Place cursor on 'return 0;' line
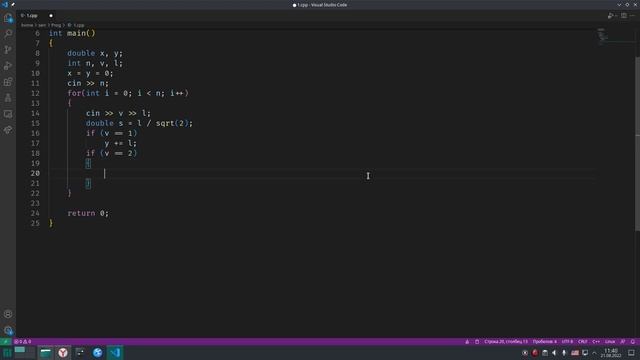The width and height of the screenshot is (640, 360). tap(88, 213)
